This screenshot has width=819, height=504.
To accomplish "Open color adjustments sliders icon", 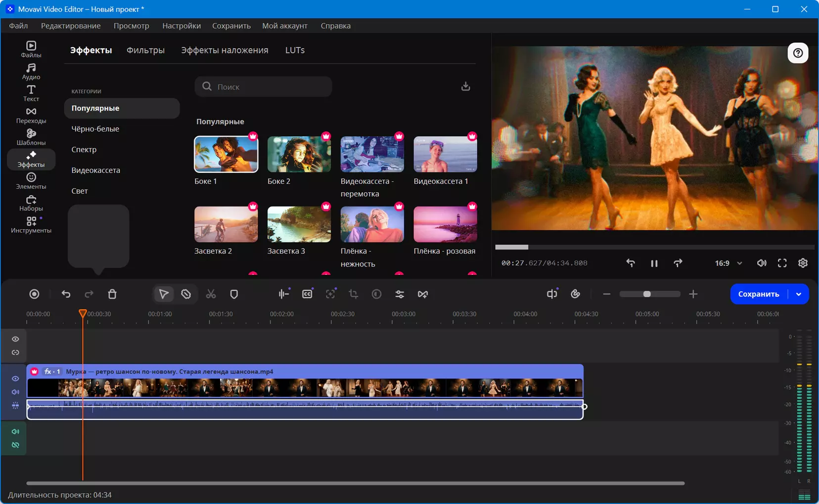I will pos(400,294).
